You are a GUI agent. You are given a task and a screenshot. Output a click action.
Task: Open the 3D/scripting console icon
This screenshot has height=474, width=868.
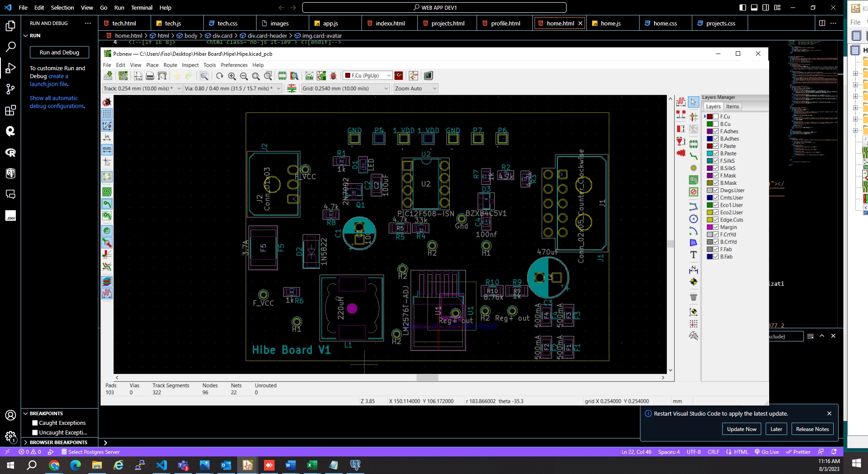(x=428, y=75)
